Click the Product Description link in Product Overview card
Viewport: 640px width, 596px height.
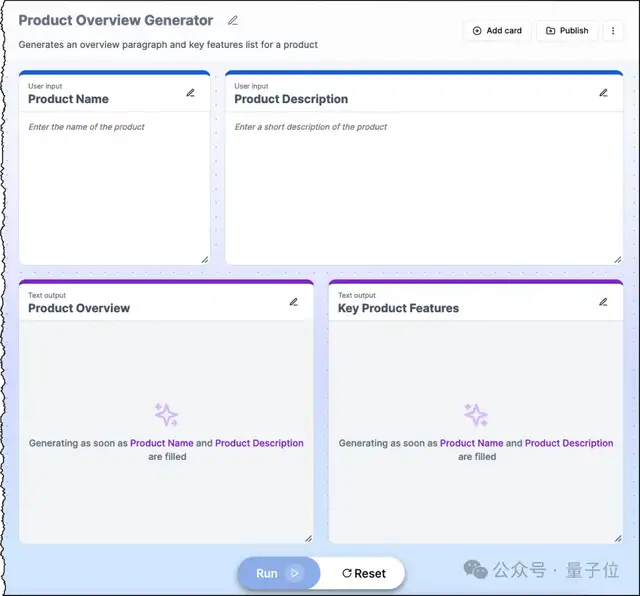tap(259, 443)
